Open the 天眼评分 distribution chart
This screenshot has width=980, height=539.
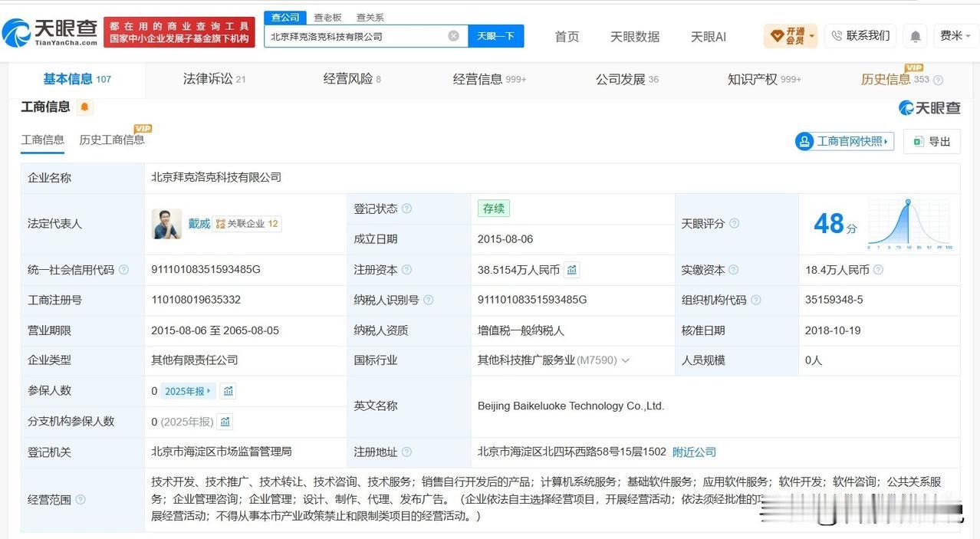point(909,224)
